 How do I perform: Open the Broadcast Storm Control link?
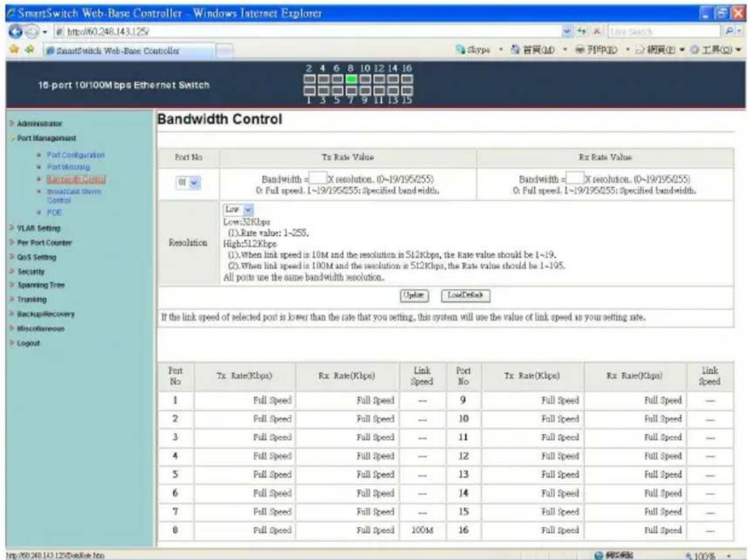(74, 196)
